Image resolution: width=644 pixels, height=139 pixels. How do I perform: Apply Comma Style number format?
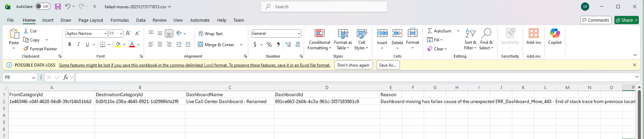pyautogui.click(x=278, y=44)
